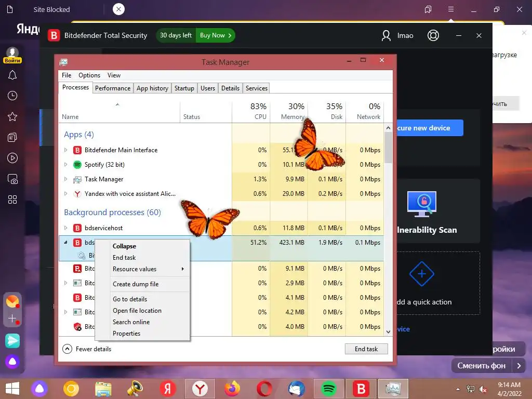The width and height of the screenshot is (532, 399).
Task: Click the End task button at bottom
Action: tap(366, 349)
